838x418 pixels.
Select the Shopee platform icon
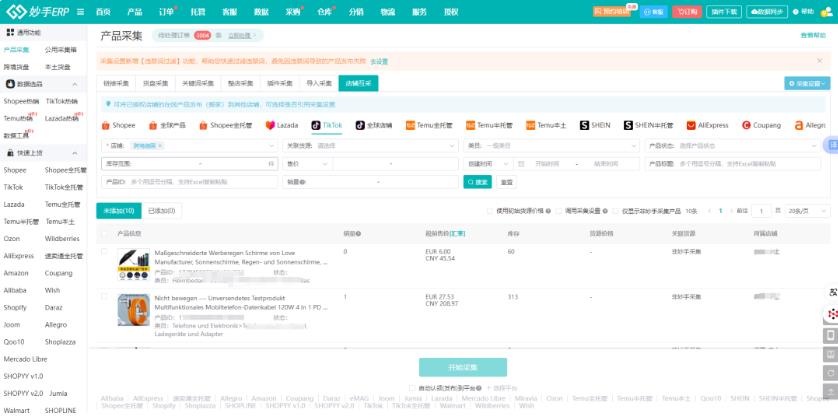tap(108, 125)
